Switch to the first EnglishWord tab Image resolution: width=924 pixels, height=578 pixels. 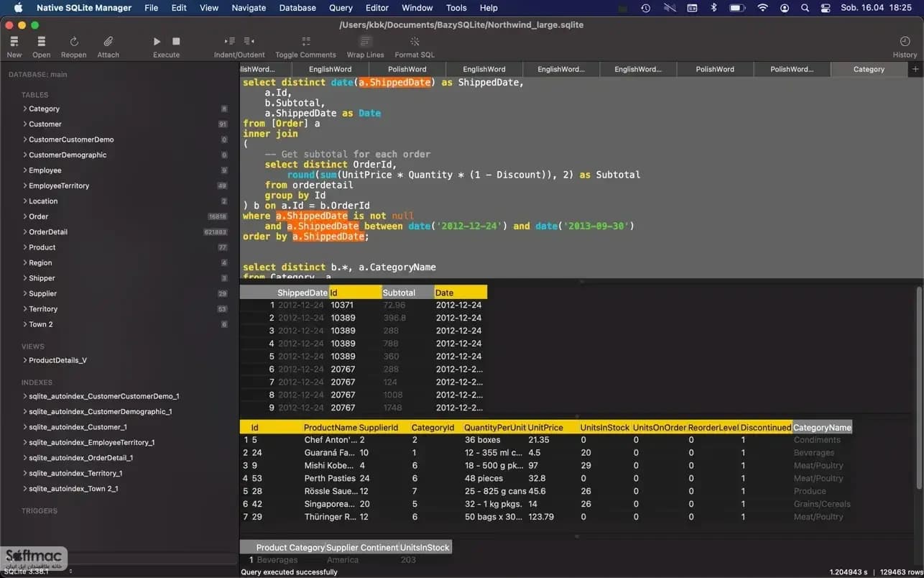pos(330,69)
